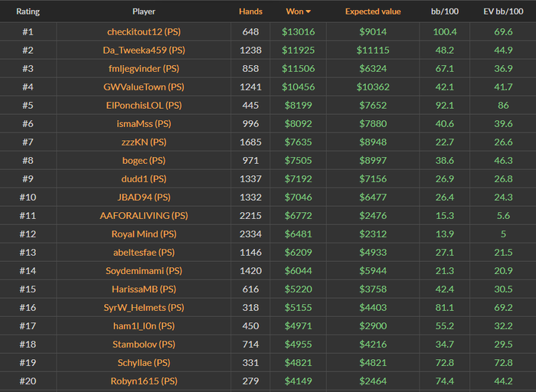This screenshot has width=536, height=392.
Task: Open Robyn1615 player profile
Action: [144, 381]
